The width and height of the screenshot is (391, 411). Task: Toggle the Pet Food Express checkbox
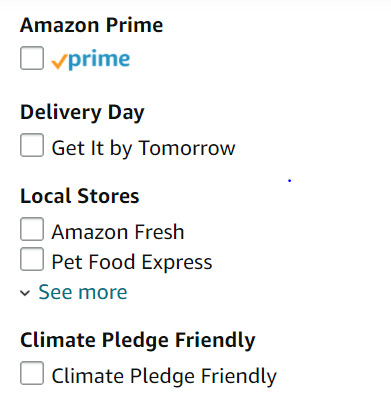[x=32, y=259]
